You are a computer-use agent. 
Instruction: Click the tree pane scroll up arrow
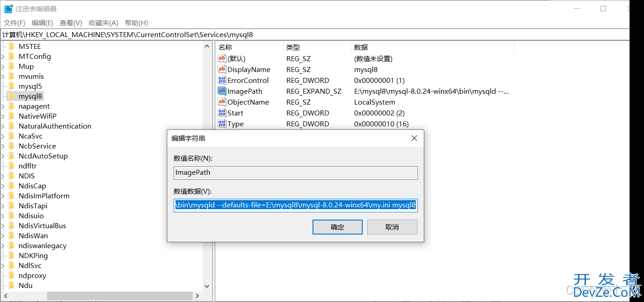point(207,46)
